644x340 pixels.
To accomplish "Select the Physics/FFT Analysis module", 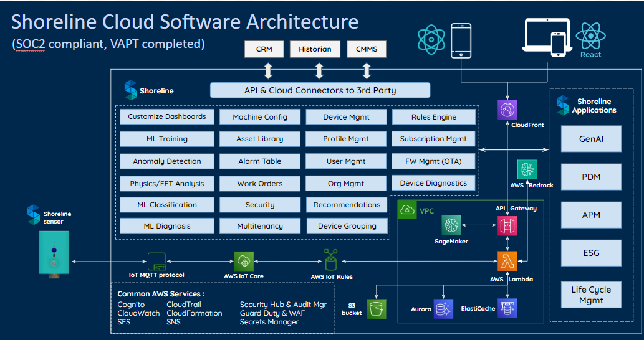I will coord(166,184).
